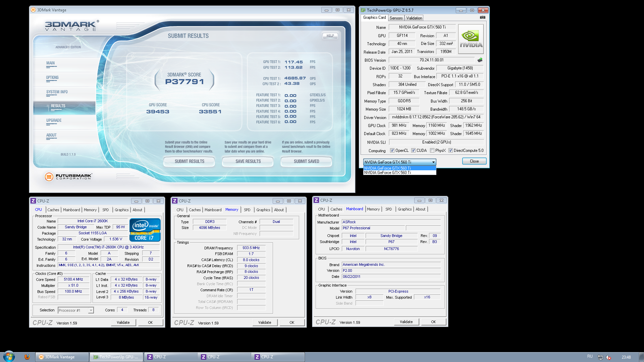Click the CPU score value 33551
Image resolution: width=644 pixels, height=362 pixels.
point(210,112)
